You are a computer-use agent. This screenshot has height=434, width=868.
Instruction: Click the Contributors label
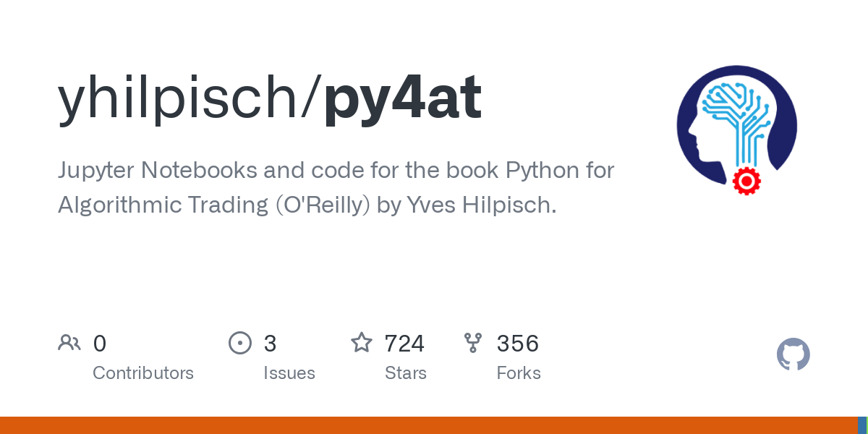click(143, 373)
